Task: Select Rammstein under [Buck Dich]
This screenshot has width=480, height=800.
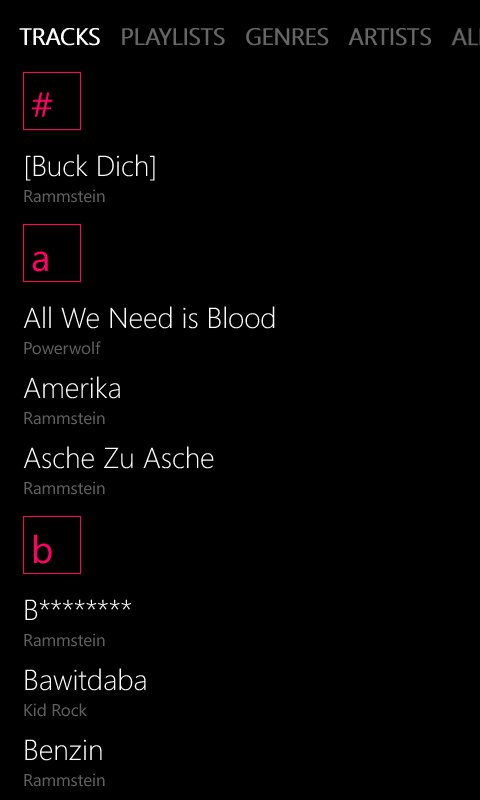Action: click(64, 196)
